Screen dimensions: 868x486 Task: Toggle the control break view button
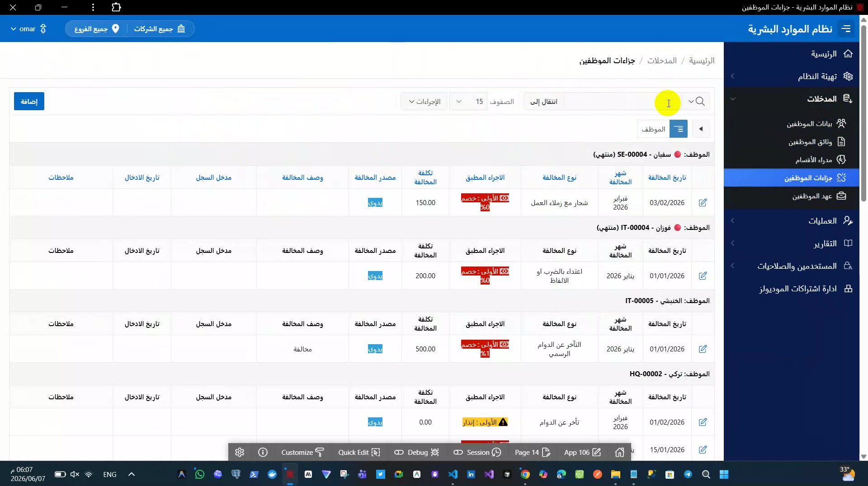[678, 129]
